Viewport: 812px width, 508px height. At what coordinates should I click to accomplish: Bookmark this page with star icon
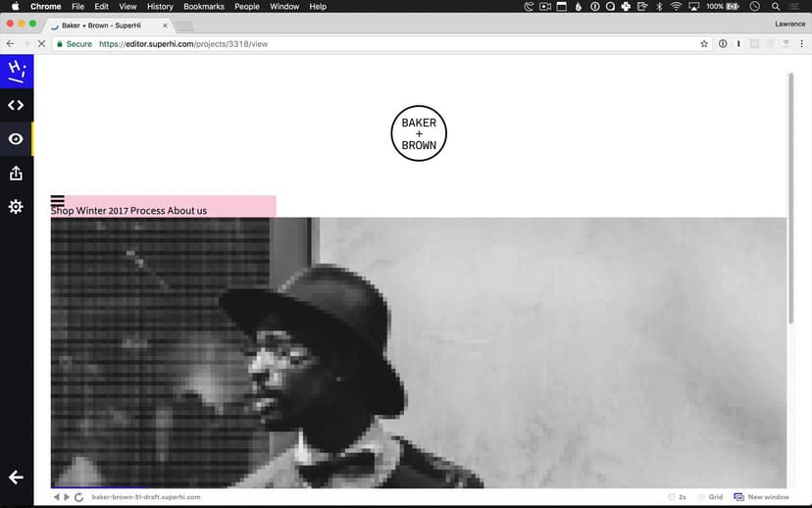704,44
